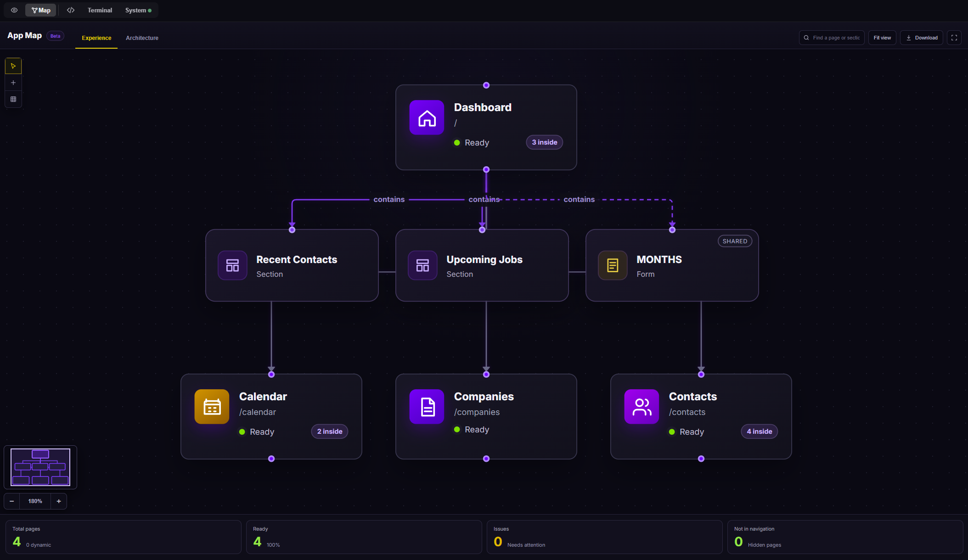
Task: Zoom out with the minus button
Action: coord(12,501)
